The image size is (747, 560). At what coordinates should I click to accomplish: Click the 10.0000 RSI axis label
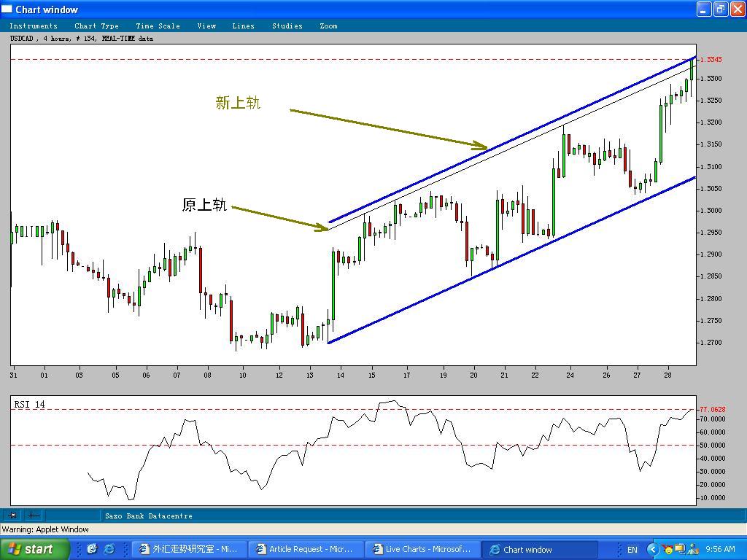tap(712, 497)
